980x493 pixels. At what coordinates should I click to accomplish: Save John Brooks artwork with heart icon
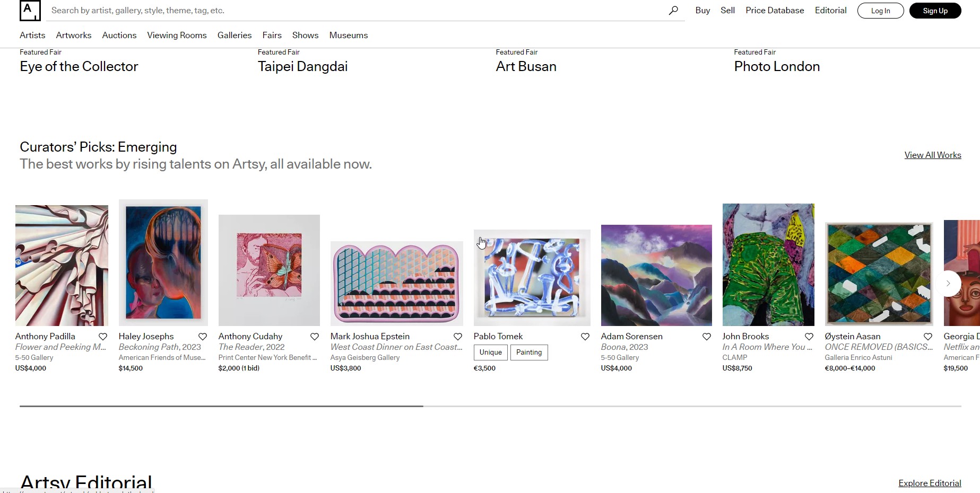[x=809, y=337]
